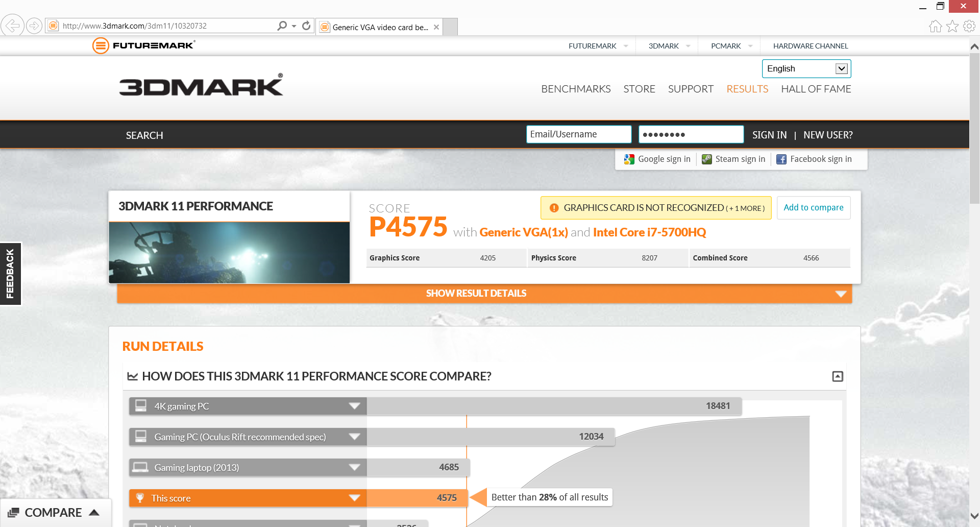Click the New User? link
980x527 pixels.
coord(828,135)
